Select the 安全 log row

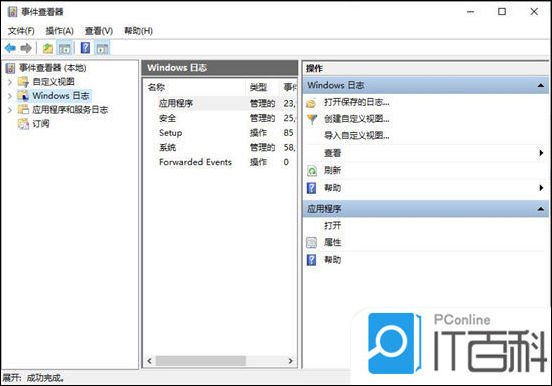click(x=221, y=118)
